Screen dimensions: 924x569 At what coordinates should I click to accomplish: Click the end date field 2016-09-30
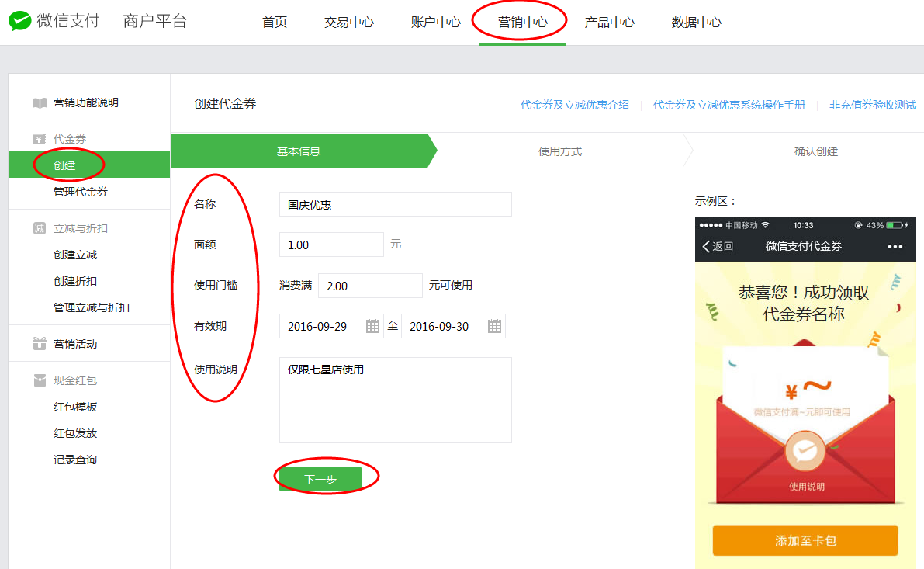(x=453, y=326)
